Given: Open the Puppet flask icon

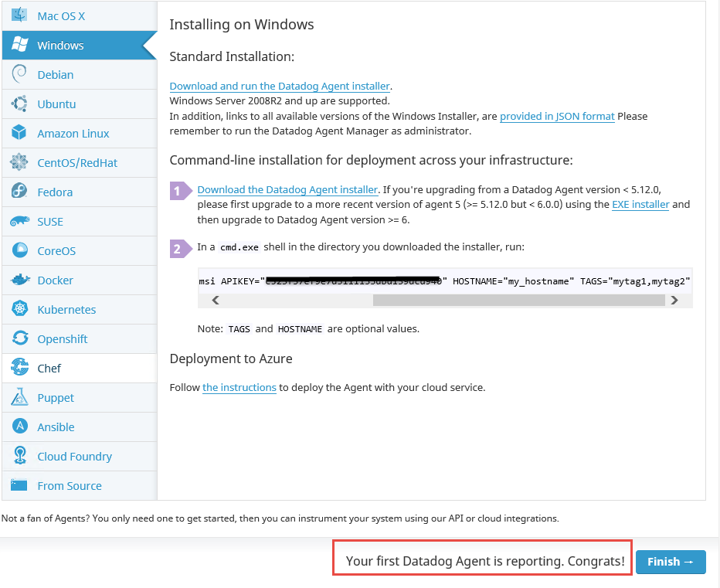Looking at the screenshot, I should (x=19, y=397).
